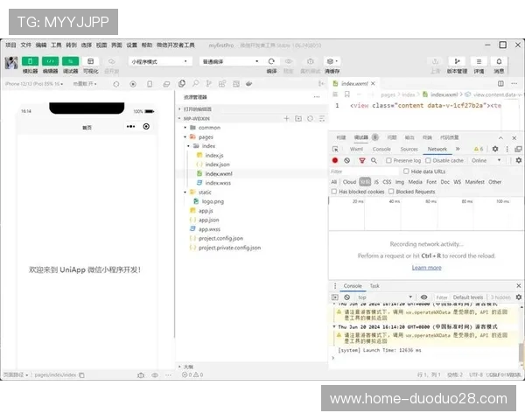Switch to the Wxml tab
This screenshot has width=525, height=420.
pyautogui.click(x=356, y=150)
